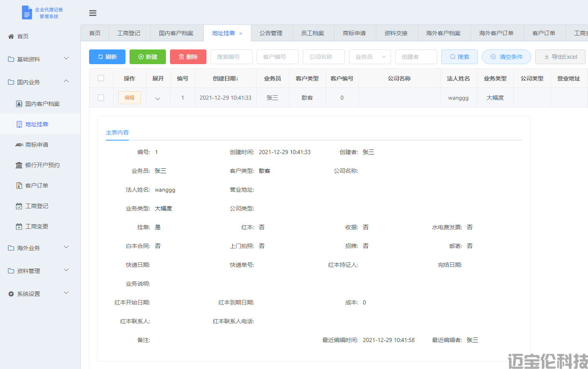Image resolution: width=588 pixels, height=369 pixels.
Task: Click the folder icon next to 基础资料
Action: [11, 59]
